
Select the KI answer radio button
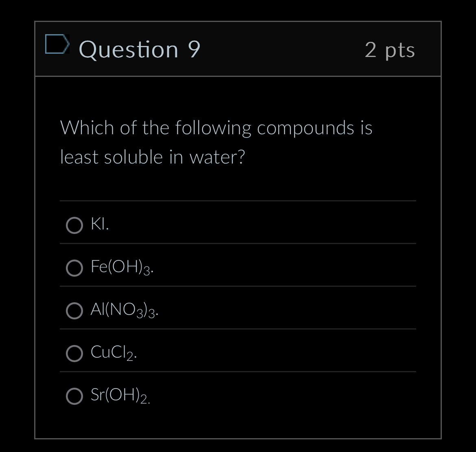[74, 226]
